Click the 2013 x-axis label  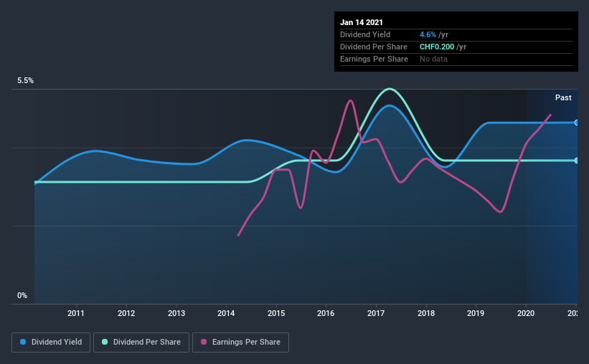pos(176,313)
